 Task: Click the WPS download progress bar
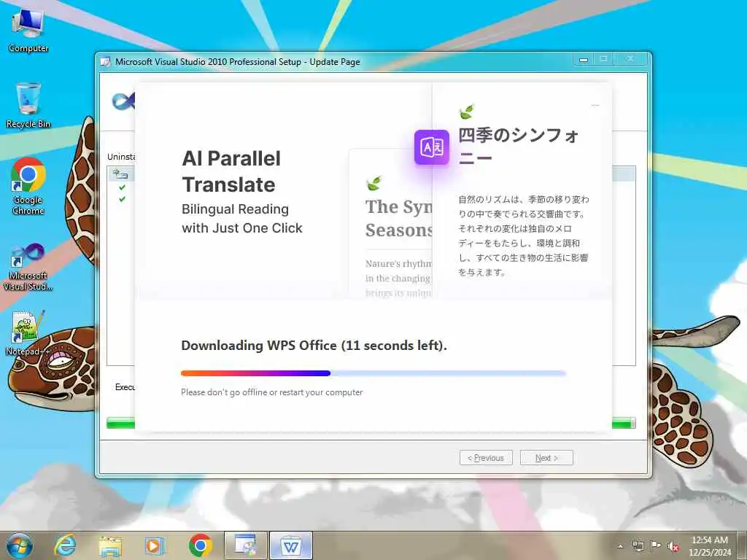click(373, 373)
